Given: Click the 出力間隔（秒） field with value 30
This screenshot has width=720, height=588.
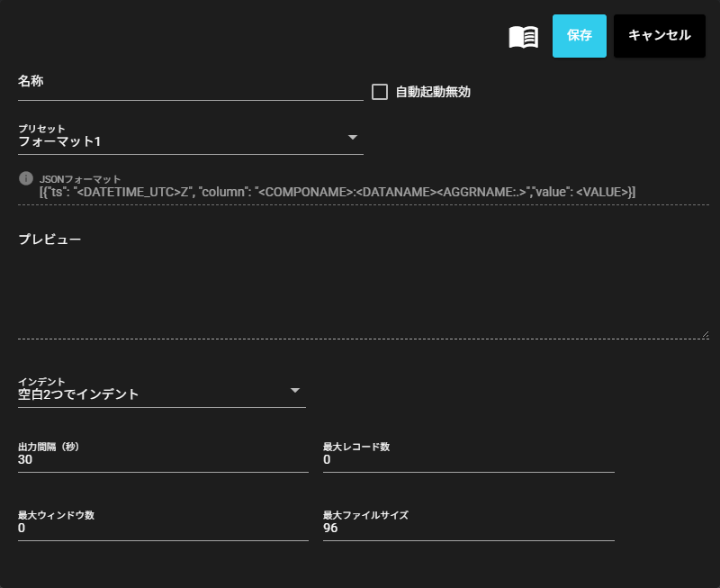Looking at the screenshot, I should point(163,460).
